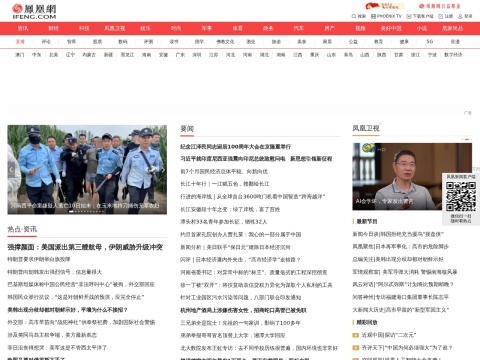Open the 行进的海岸线 article in 要闻
Viewport: 480px width, 360px height.
252,197
